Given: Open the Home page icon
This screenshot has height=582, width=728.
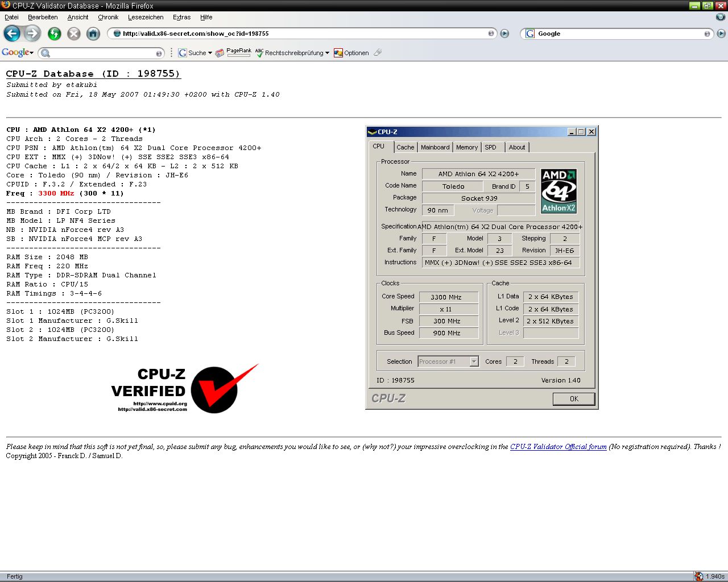Looking at the screenshot, I should point(93,34).
